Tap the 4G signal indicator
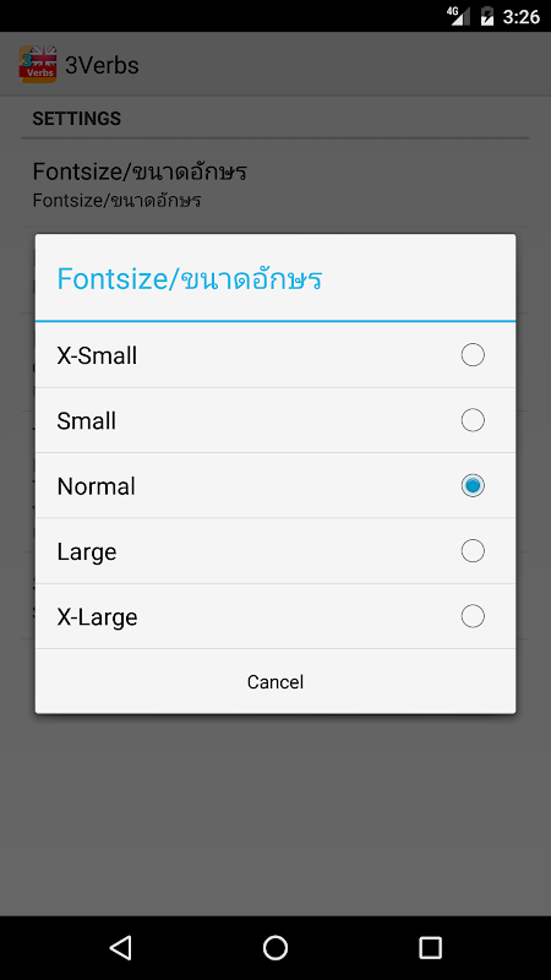 click(457, 16)
